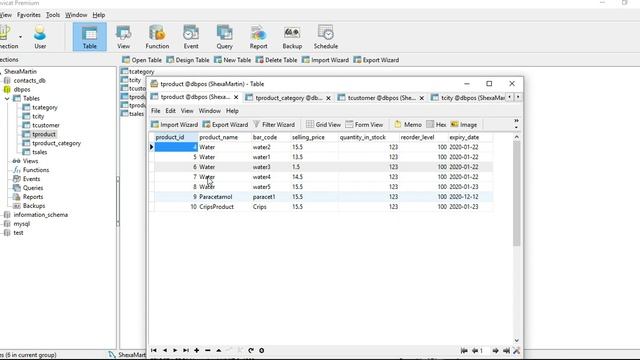Switch to tcity tab
This screenshot has height=360, width=640.
(468, 98)
